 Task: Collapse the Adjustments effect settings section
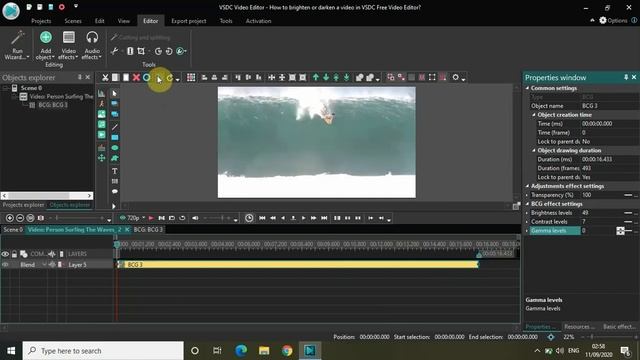tap(527, 186)
